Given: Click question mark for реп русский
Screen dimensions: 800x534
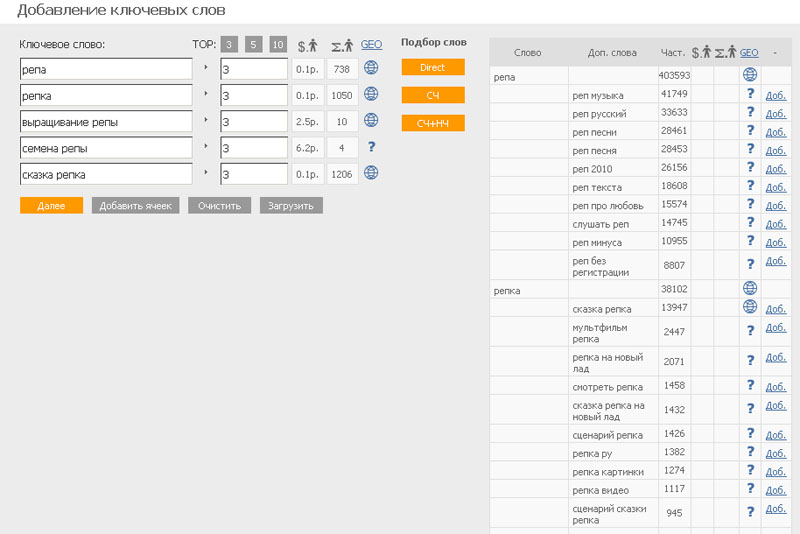Looking at the screenshot, I should pos(750,112).
